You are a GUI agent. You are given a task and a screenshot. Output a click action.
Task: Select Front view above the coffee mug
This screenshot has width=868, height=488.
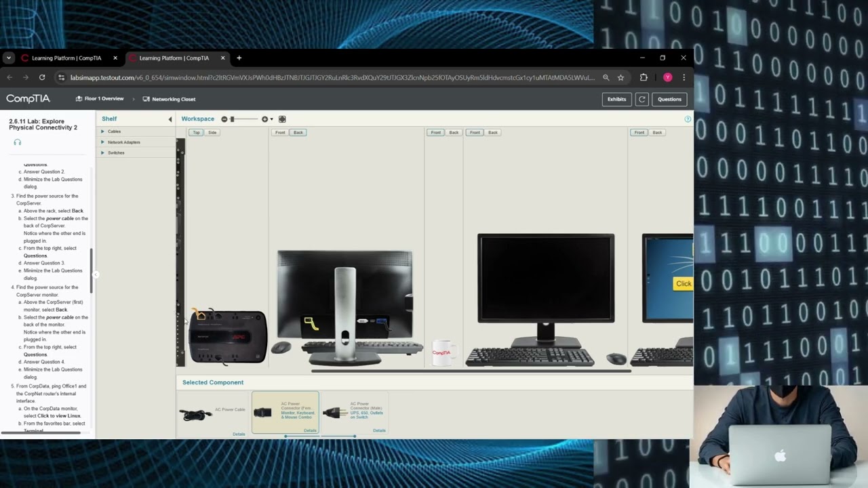[435, 132]
